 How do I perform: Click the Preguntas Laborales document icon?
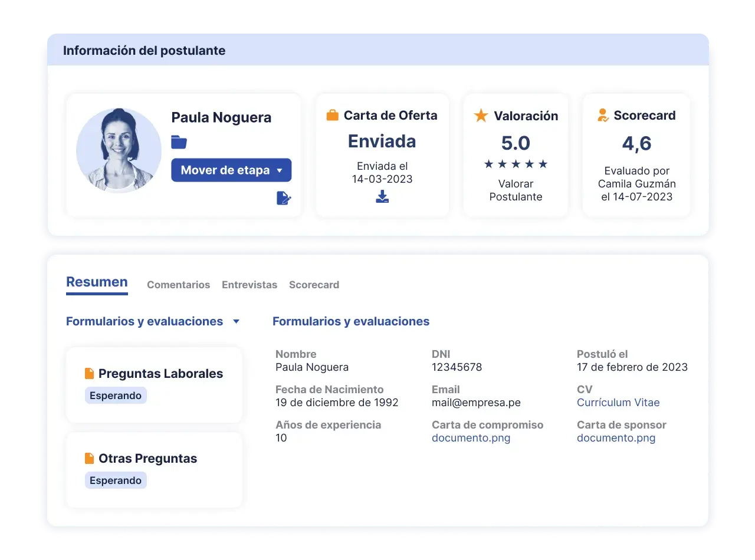coord(90,373)
